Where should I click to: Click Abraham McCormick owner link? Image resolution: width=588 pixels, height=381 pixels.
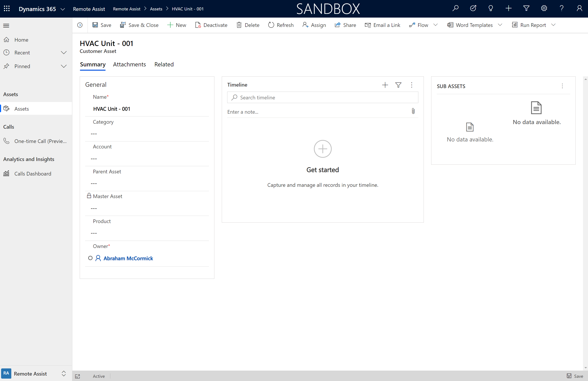[x=128, y=258]
